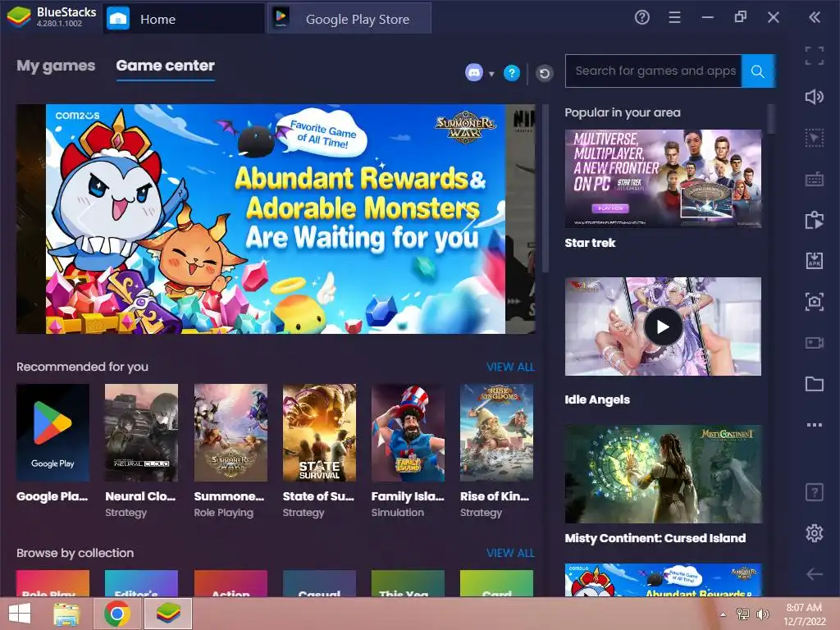
Task: Click the volume speaker icon in sidebar
Action: point(815,97)
